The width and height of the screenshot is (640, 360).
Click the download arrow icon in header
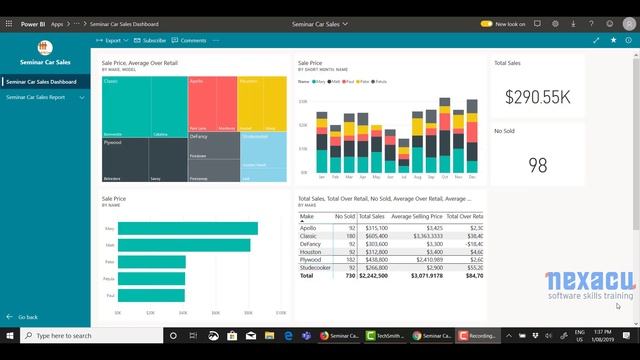[x=573, y=24]
